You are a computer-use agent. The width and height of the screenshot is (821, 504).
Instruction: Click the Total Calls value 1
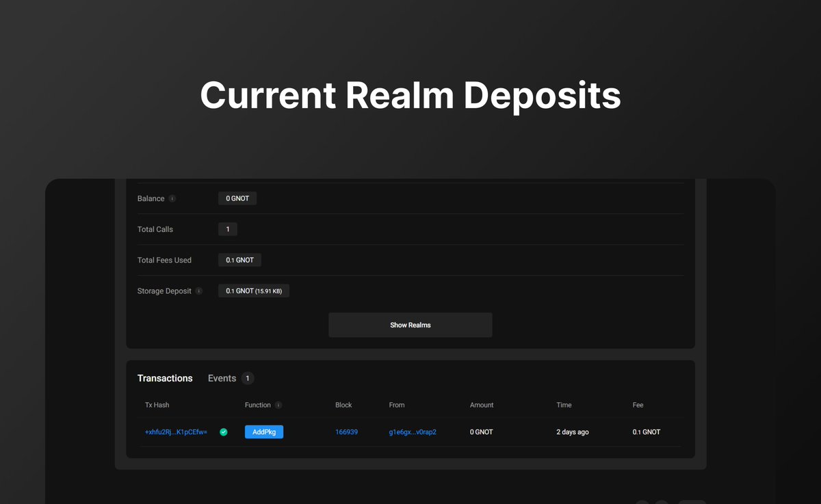click(228, 229)
